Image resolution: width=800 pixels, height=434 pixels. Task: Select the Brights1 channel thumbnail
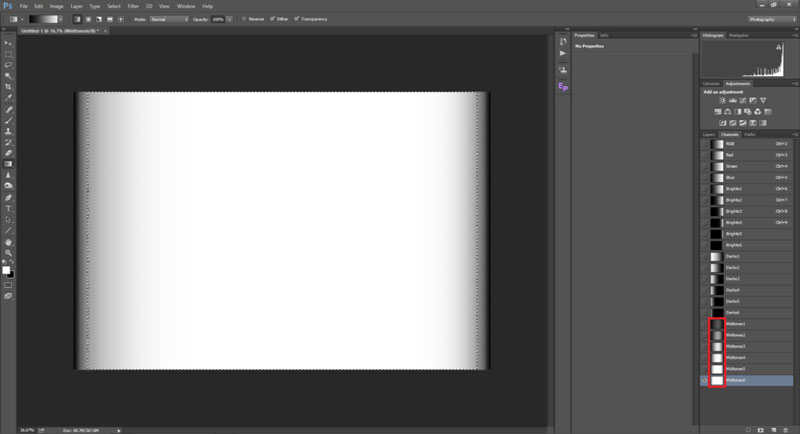(x=716, y=188)
